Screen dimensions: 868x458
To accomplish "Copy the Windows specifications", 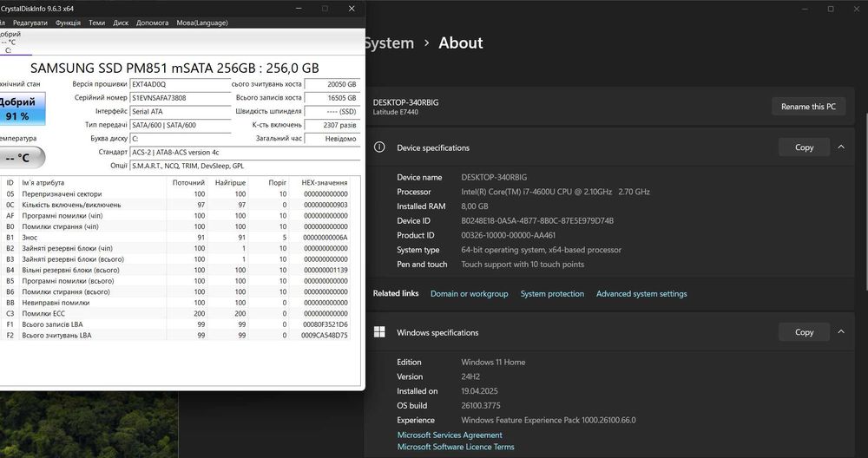I will [x=804, y=332].
